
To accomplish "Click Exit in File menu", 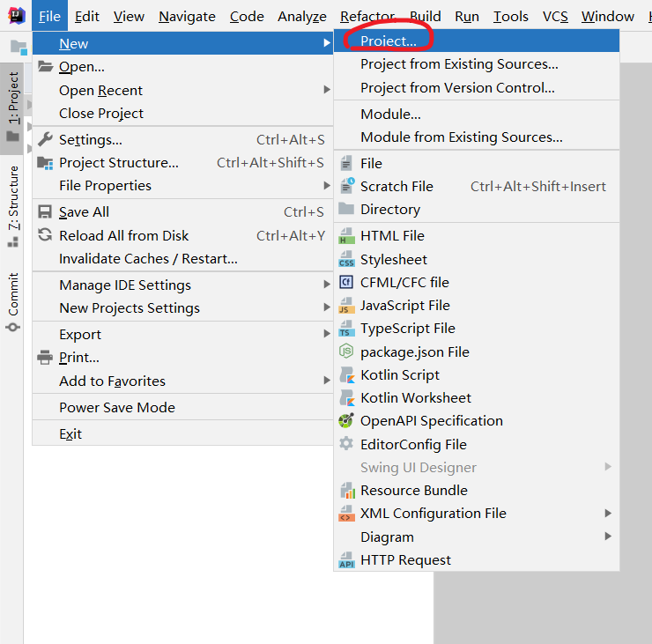I will coord(183,433).
